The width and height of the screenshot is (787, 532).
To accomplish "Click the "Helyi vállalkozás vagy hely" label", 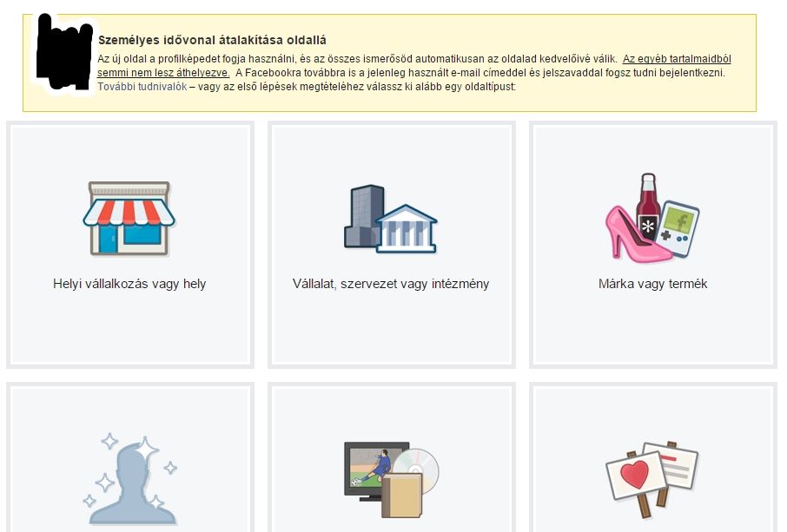I will tap(129, 284).
